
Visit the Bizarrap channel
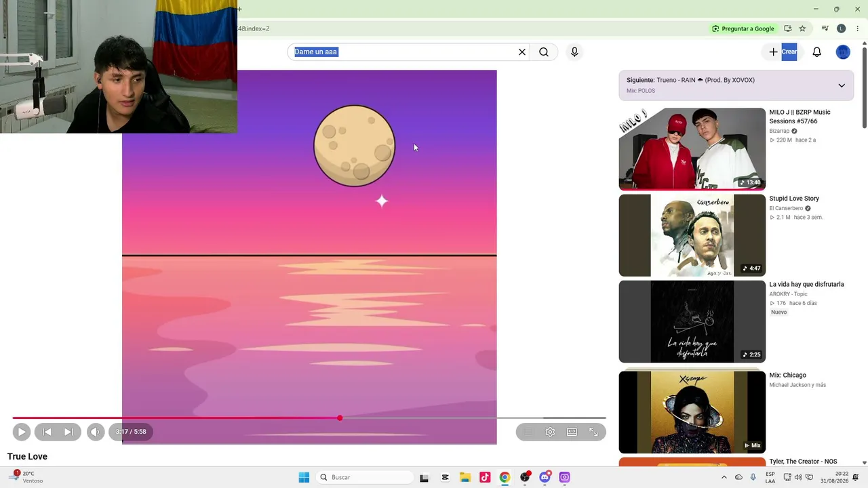[x=779, y=131]
